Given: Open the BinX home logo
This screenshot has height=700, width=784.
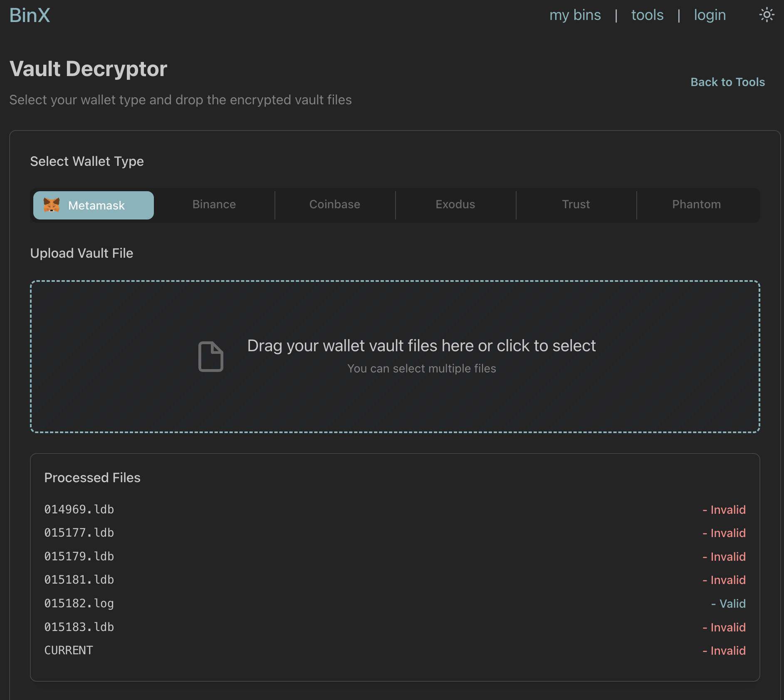Looking at the screenshot, I should pos(30,15).
